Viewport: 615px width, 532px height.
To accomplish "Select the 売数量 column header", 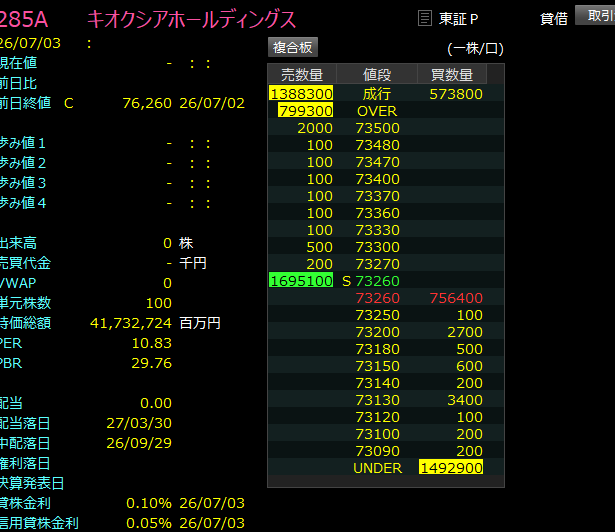I will pyautogui.click(x=302, y=74).
